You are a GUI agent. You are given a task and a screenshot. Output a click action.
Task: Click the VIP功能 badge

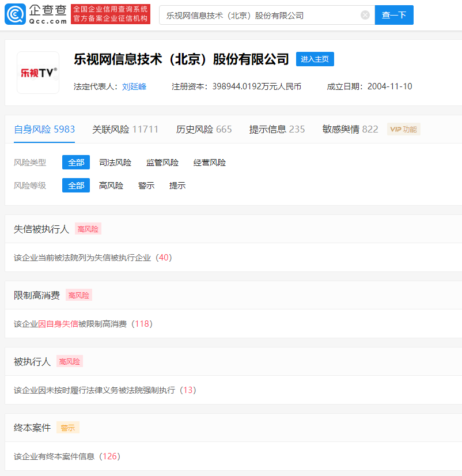tap(404, 129)
